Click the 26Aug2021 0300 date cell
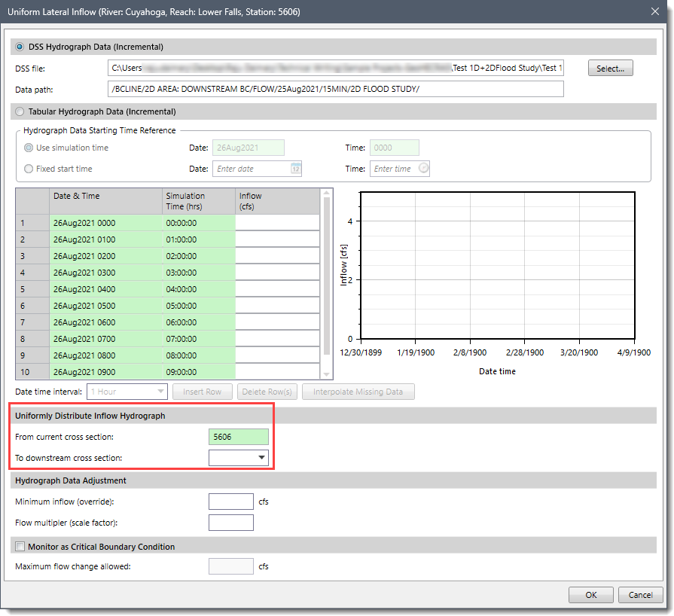Image resolution: width=674 pixels, height=616 pixels. coord(105,273)
